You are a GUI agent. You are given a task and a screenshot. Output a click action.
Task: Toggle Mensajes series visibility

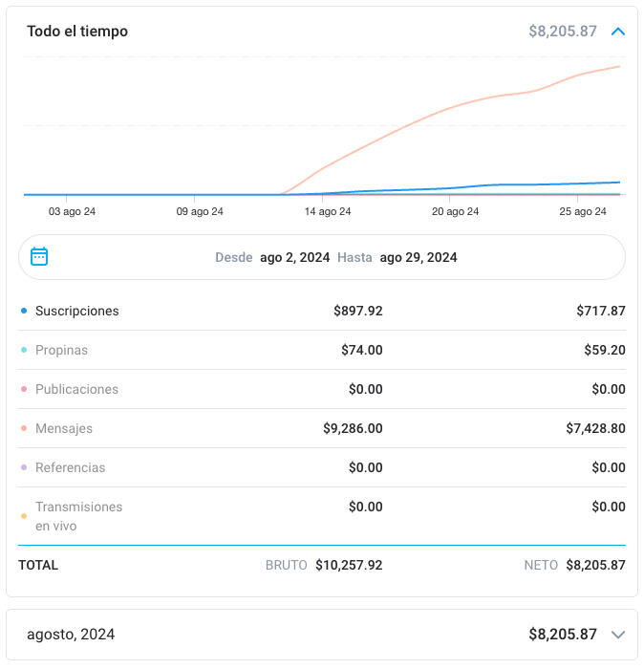point(64,428)
